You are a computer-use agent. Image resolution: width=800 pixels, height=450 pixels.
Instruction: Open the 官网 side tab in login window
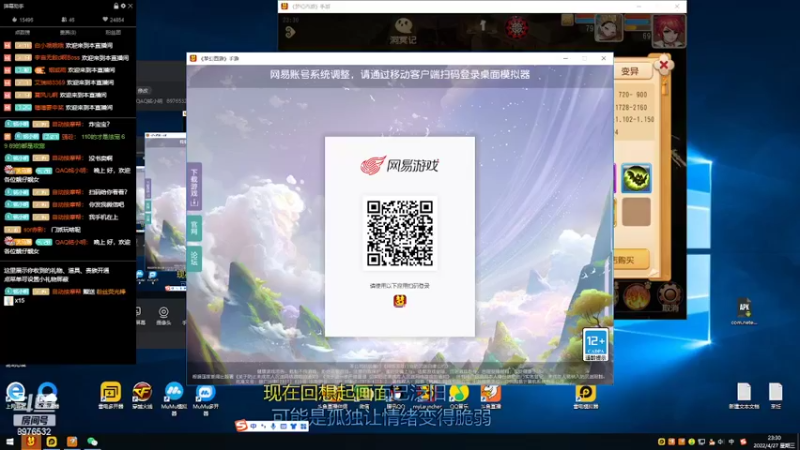pos(194,228)
